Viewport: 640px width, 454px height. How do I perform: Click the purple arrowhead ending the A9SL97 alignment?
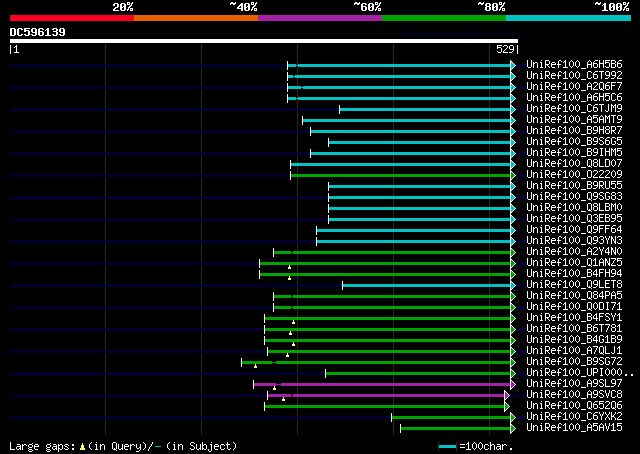click(x=513, y=385)
